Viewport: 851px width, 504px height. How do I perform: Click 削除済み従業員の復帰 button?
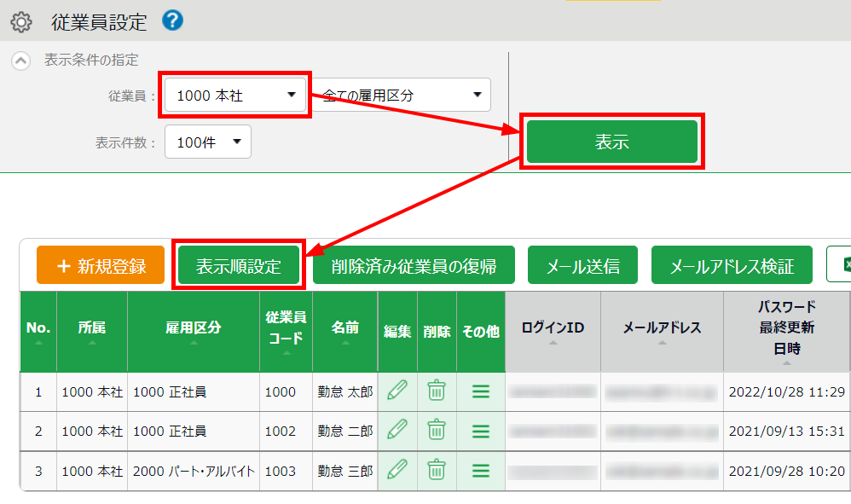click(414, 266)
